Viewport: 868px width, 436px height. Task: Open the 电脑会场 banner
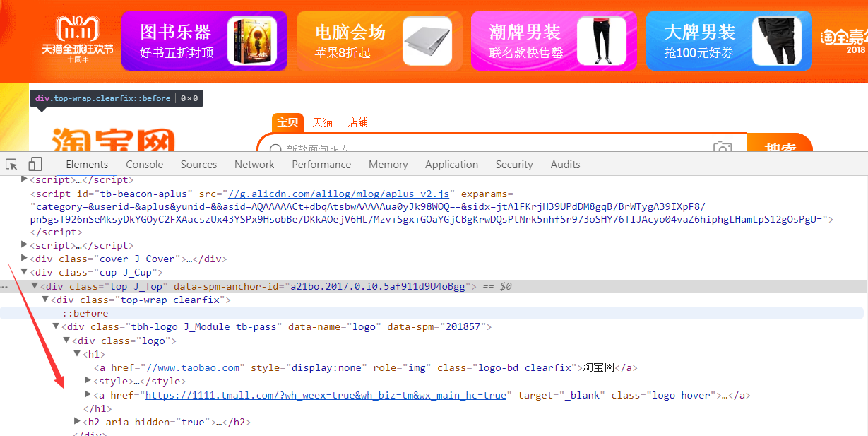pyautogui.click(x=379, y=40)
